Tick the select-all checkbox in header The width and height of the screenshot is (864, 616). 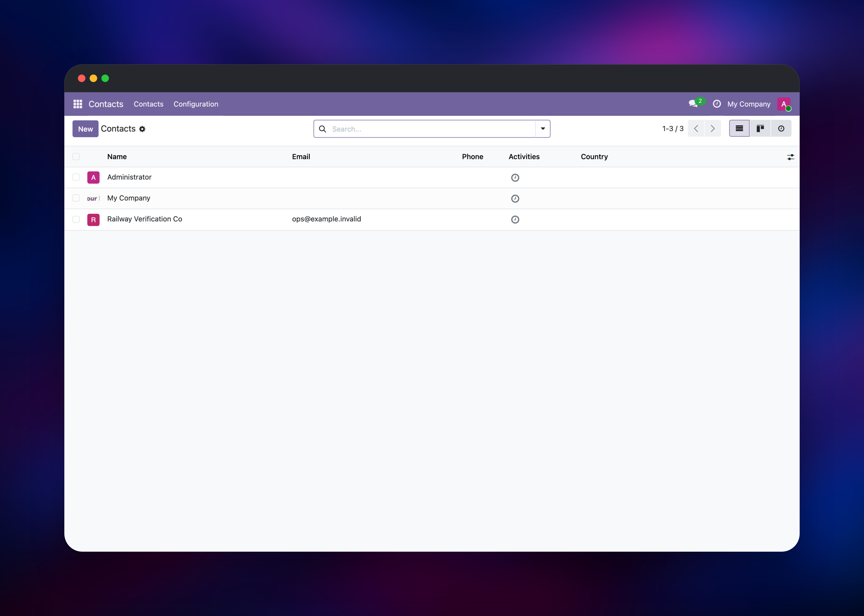coord(76,157)
